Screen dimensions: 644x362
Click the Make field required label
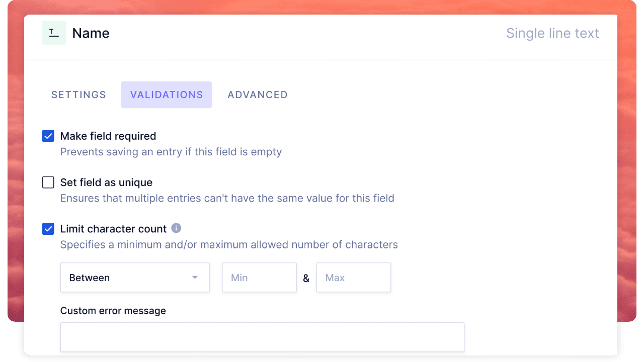point(108,136)
